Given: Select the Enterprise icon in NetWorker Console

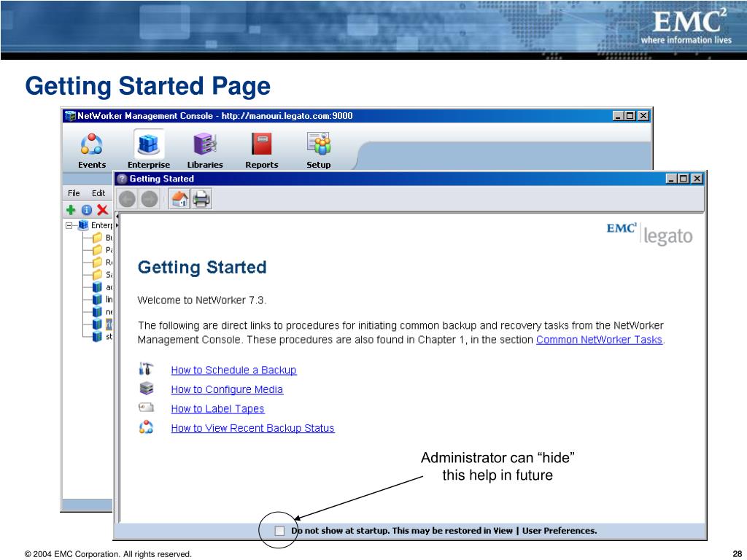Looking at the screenshot, I should click(149, 150).
